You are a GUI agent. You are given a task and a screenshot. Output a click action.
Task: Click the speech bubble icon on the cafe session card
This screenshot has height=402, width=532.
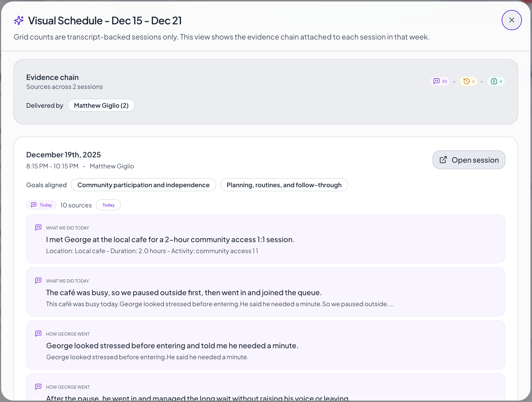(38, 227)
